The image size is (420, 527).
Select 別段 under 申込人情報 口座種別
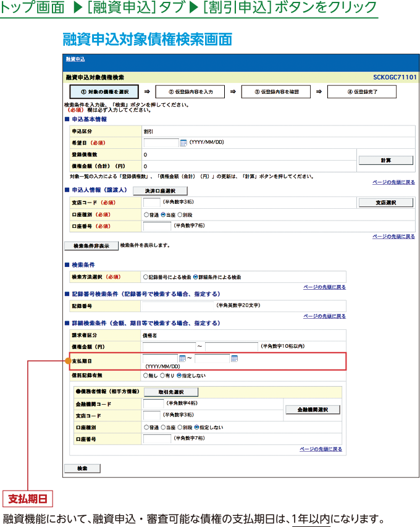180,214
